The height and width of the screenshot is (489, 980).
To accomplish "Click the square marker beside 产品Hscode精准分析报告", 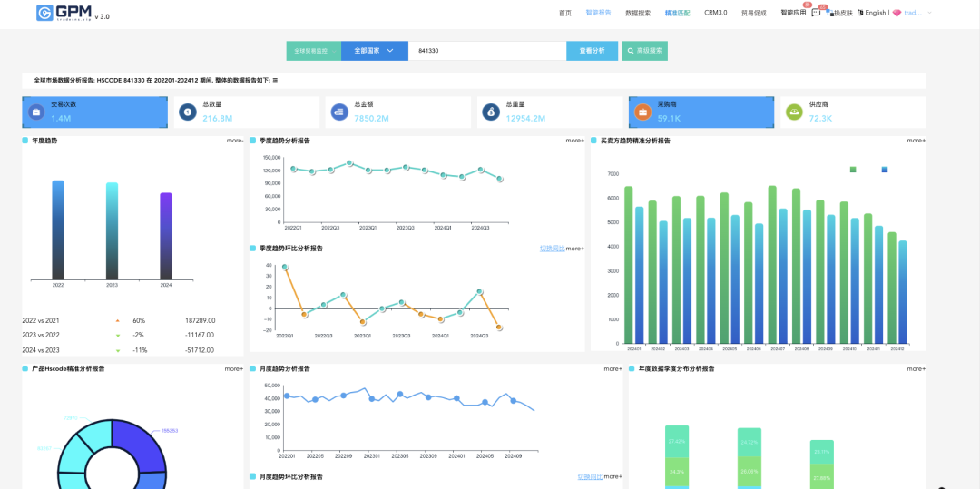I will click(x=25, y=368).
